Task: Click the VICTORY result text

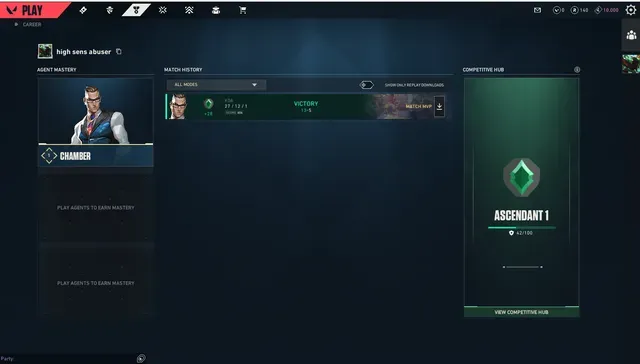Action: 306,104
